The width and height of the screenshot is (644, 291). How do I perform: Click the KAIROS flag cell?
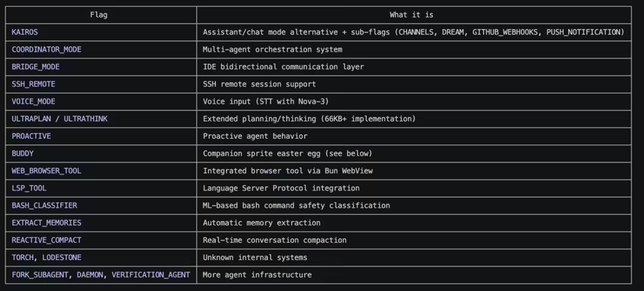coord(25,32)
